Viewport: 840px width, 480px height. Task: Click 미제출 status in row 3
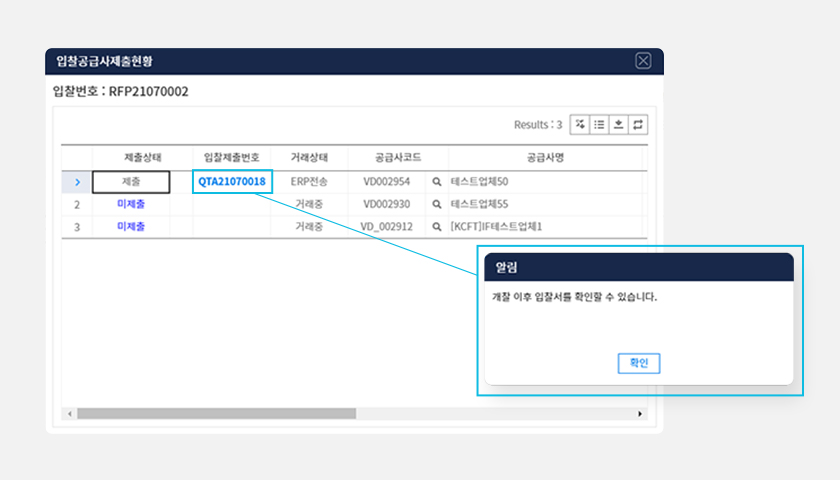[131, 227]
